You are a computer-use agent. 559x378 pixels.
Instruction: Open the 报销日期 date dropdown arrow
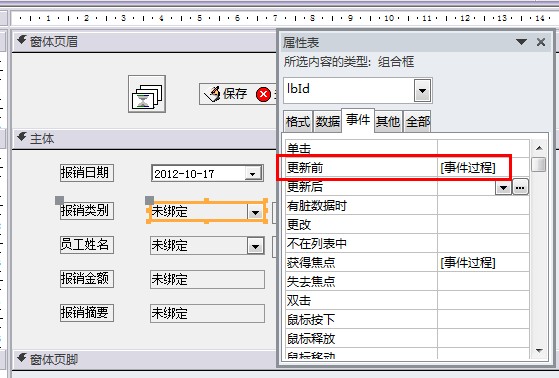253,174
